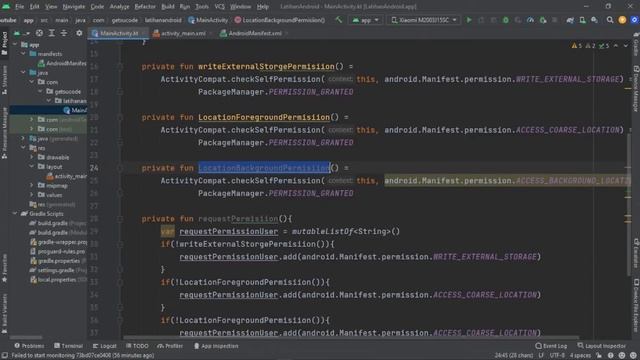Expand the java (generated) folder
The height and width of the screenshot is (360, 640).
[23, 139]
